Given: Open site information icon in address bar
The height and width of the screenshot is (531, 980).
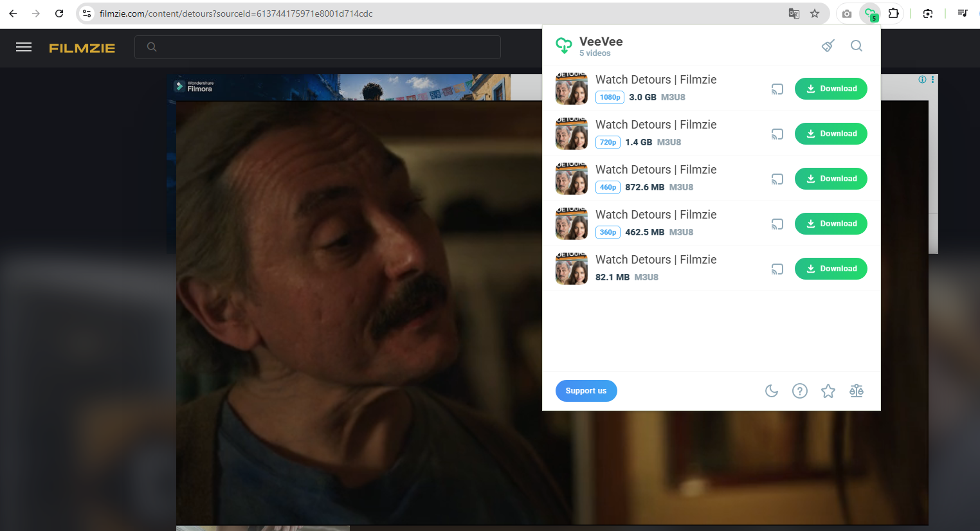Looking at the screenshot, I should point(87,14).
